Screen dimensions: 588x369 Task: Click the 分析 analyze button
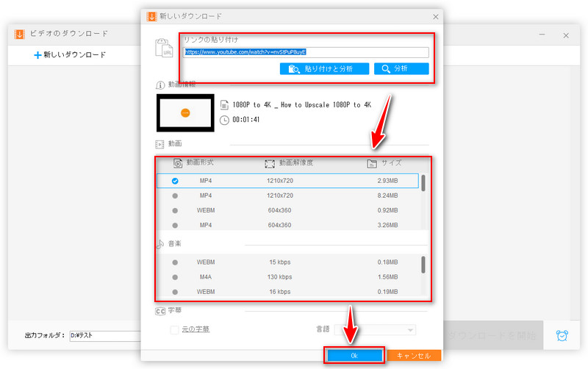point(401,68)
